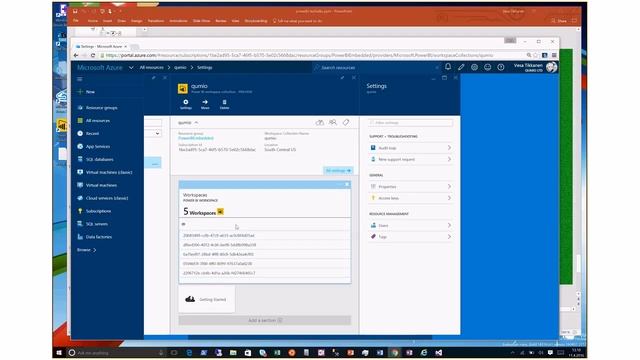Click All resources in the breadcrumb
This screenshot has width=640, height=360.
pos(151,67)
